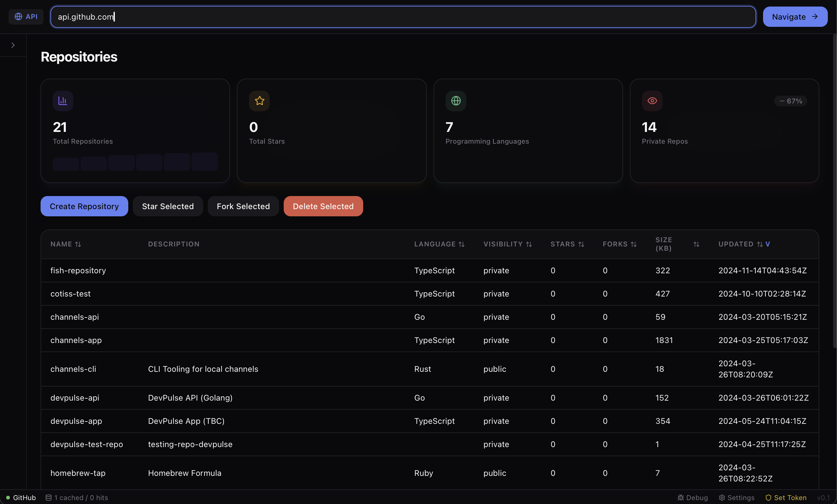Open Debug from the status bar
This screenshot has height=504, width=837.
coord(692,497)
